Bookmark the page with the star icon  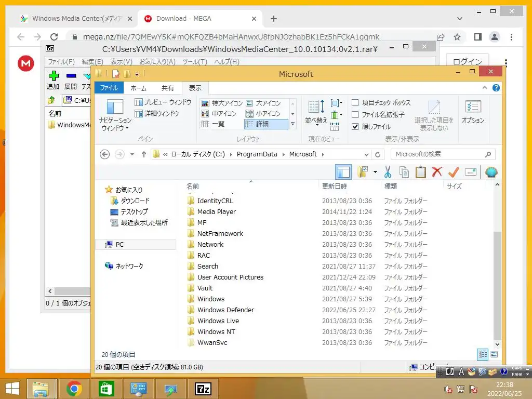(457, 37)
